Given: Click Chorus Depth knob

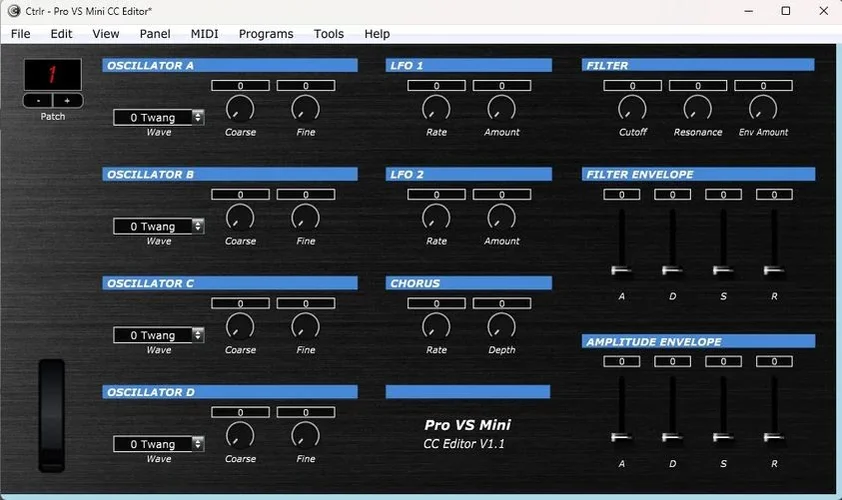Looking at the screenshot, I should click(502, 327).
